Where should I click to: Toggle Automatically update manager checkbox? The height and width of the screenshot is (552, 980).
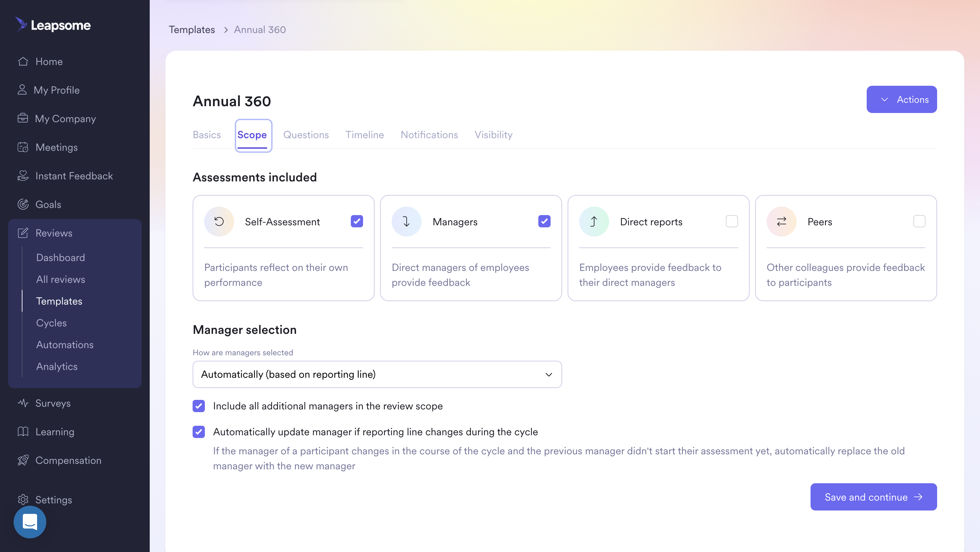[x=199, y=432]
